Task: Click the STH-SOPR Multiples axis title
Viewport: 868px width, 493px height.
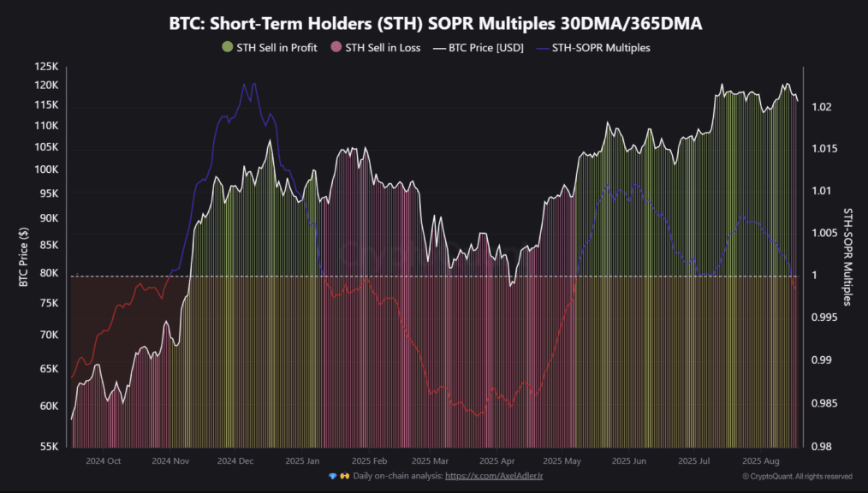Action: point(847,258)
